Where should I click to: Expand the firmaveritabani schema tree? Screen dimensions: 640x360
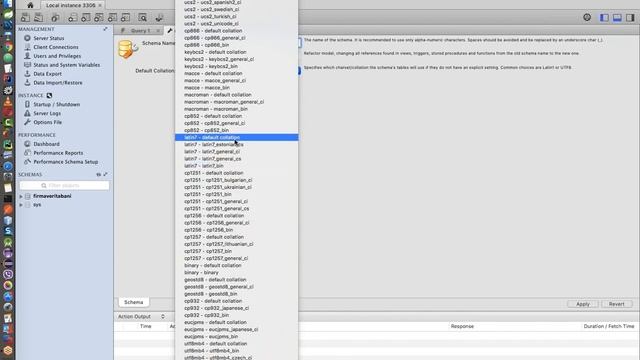point(21,196)
